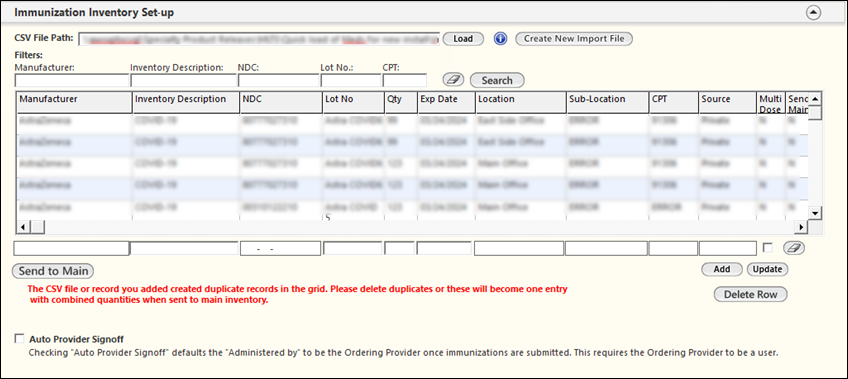Click the Source entry field below grid
Viewport: 848px width, 379px height.
(x=727, y=248)
